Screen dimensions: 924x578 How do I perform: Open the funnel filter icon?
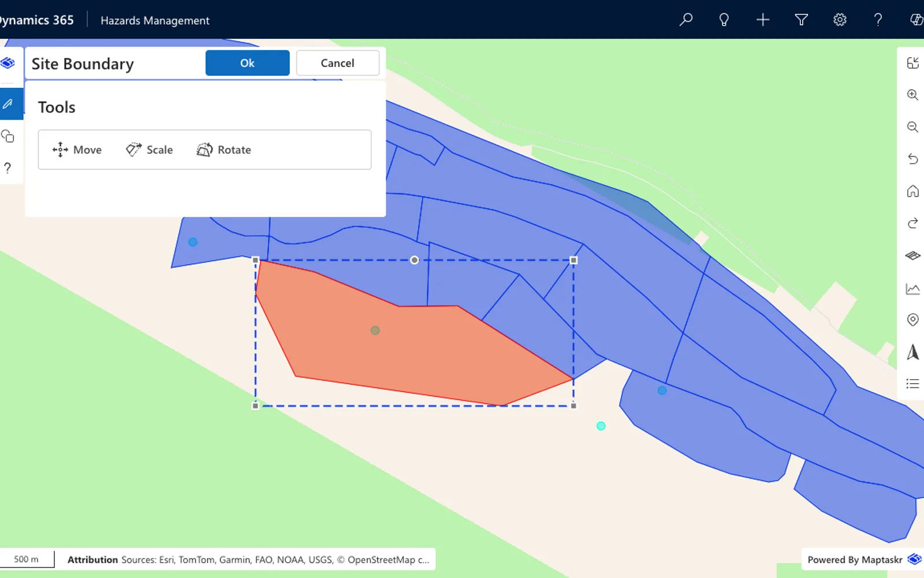click(801, 20)
